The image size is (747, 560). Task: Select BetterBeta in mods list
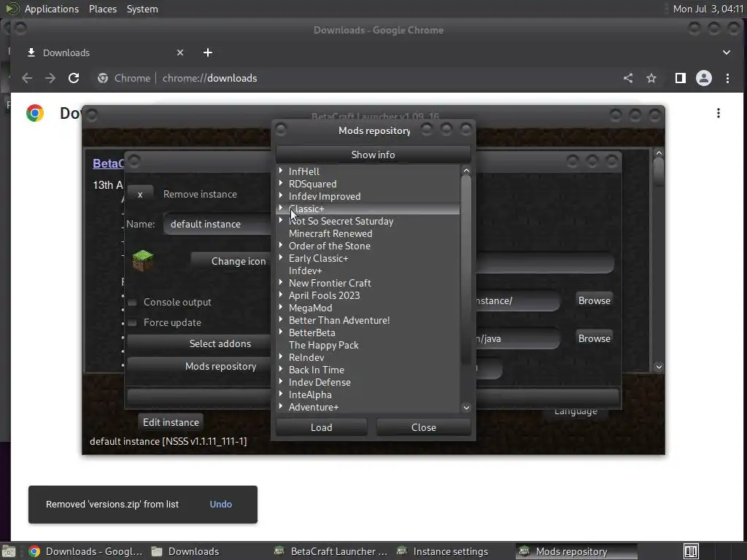tap(311, 332)
